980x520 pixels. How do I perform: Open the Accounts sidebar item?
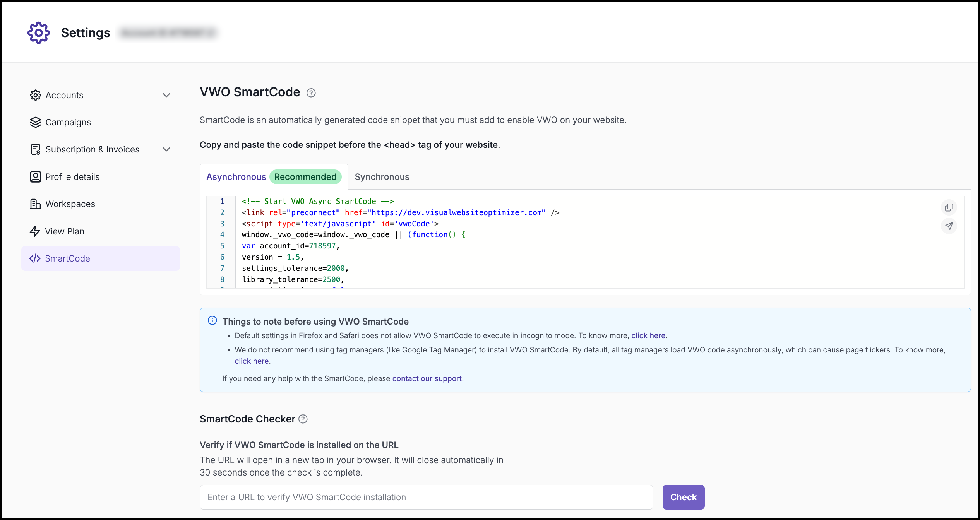(x=101, y=95)
